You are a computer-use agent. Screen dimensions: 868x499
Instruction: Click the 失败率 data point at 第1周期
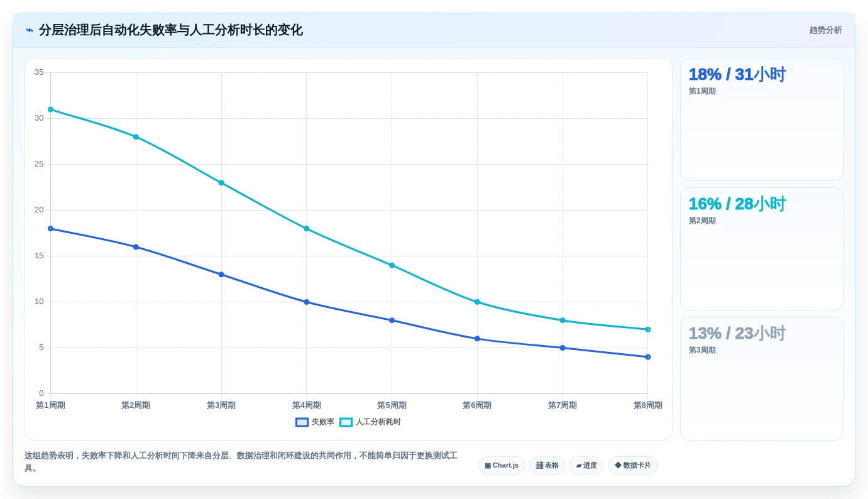50,229
